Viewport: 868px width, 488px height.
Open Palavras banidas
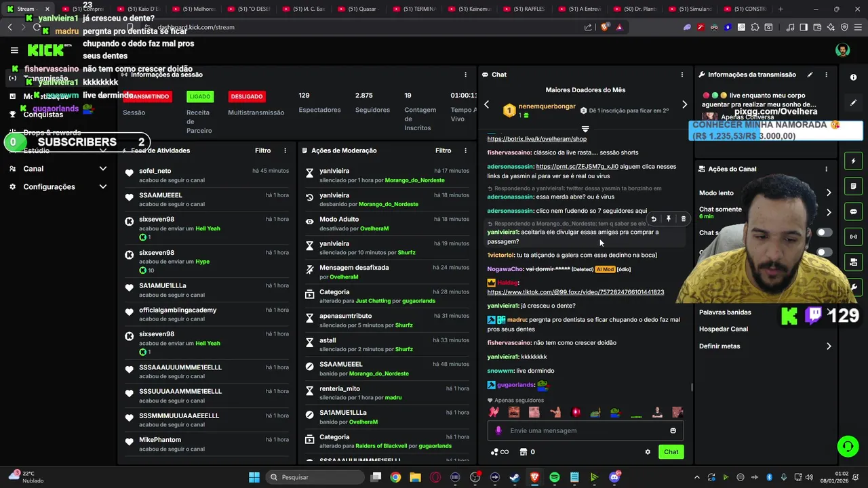[x=725, y=312]
